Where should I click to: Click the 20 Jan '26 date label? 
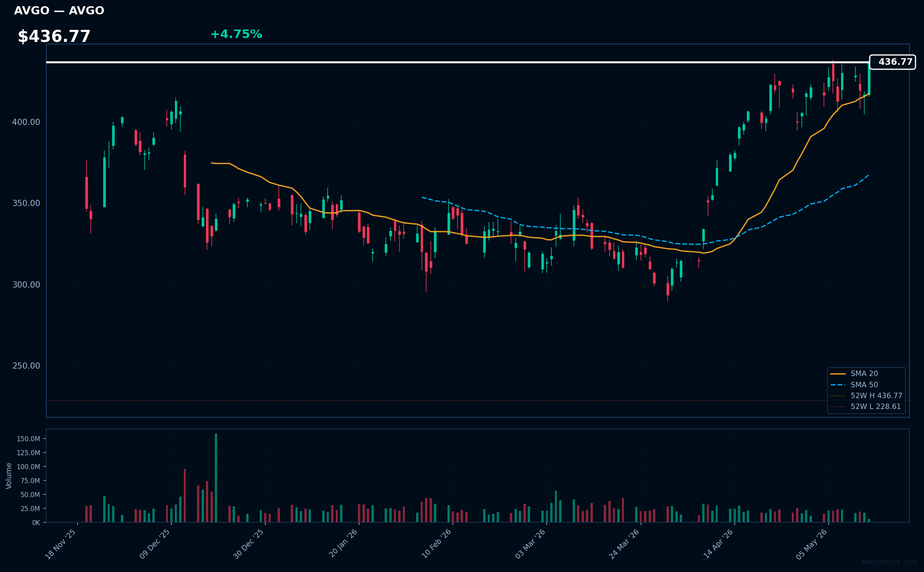[343, 544]
